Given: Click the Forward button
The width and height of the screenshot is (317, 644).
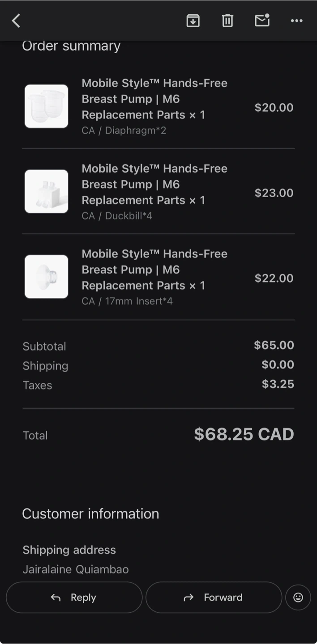Looking at the screenshot, I should click(x=214, y=597).
